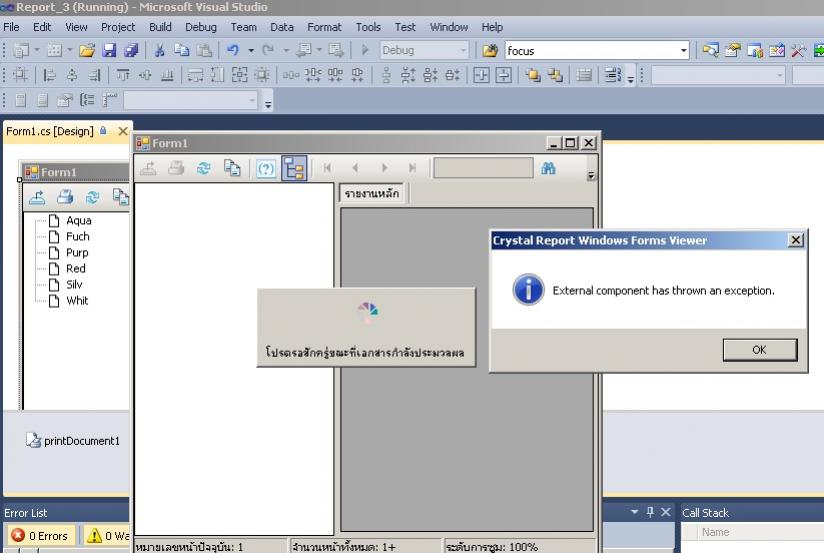The width and height of the screenshot is (824, 553).
Task: Select the Silv tree item
Action: [74, 284]
